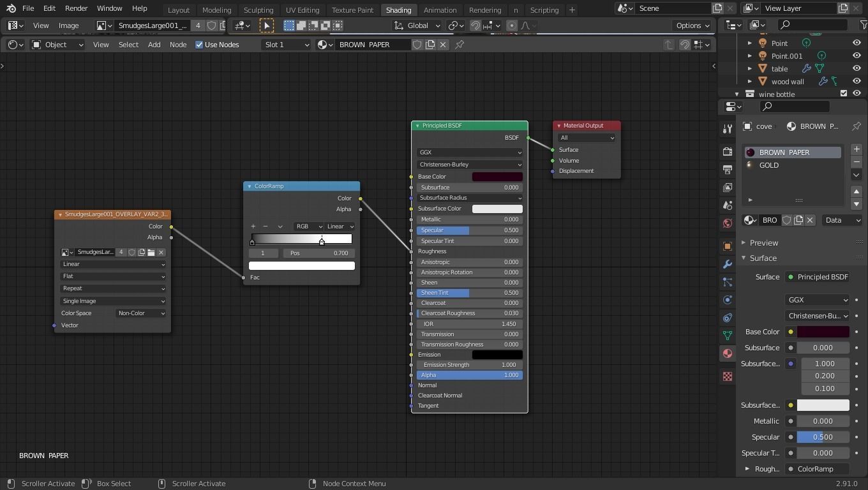
Task: Hide the Point light in outliner
Action: click(x=857, y=43)
